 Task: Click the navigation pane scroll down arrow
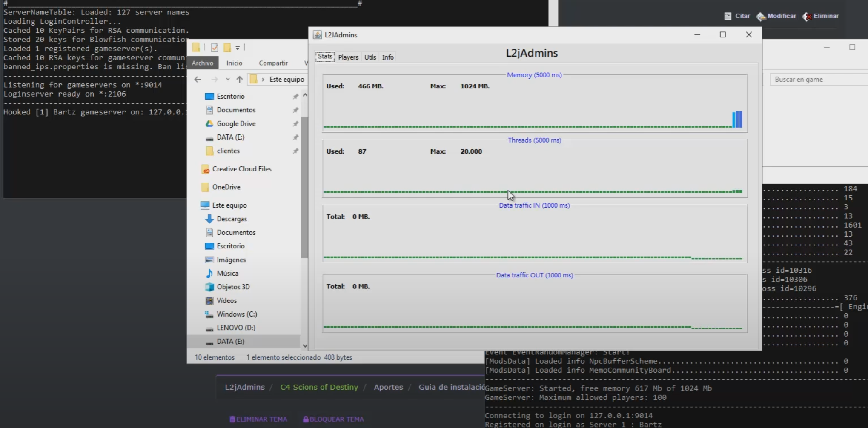point(305,345)
